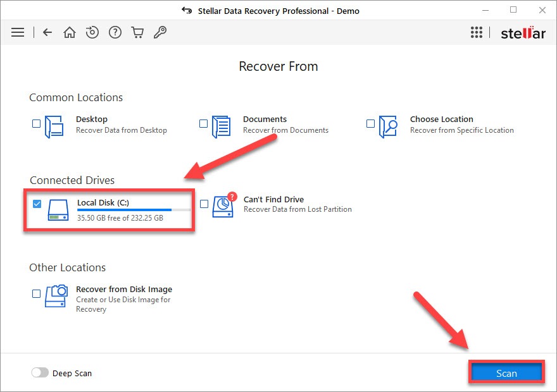Click the 'Documents' label
The width and height of the screenshot is (557, 392).
[x=265, y=119]
